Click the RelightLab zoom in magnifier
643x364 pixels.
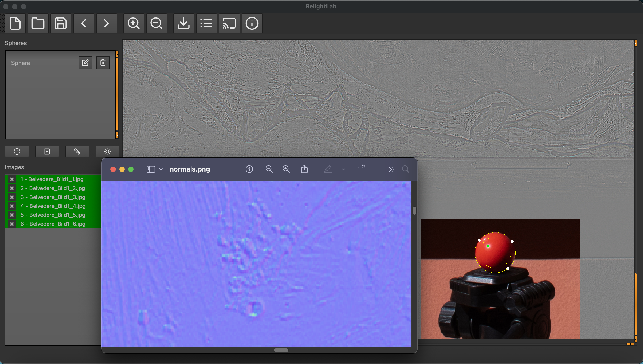pos(134,23)
